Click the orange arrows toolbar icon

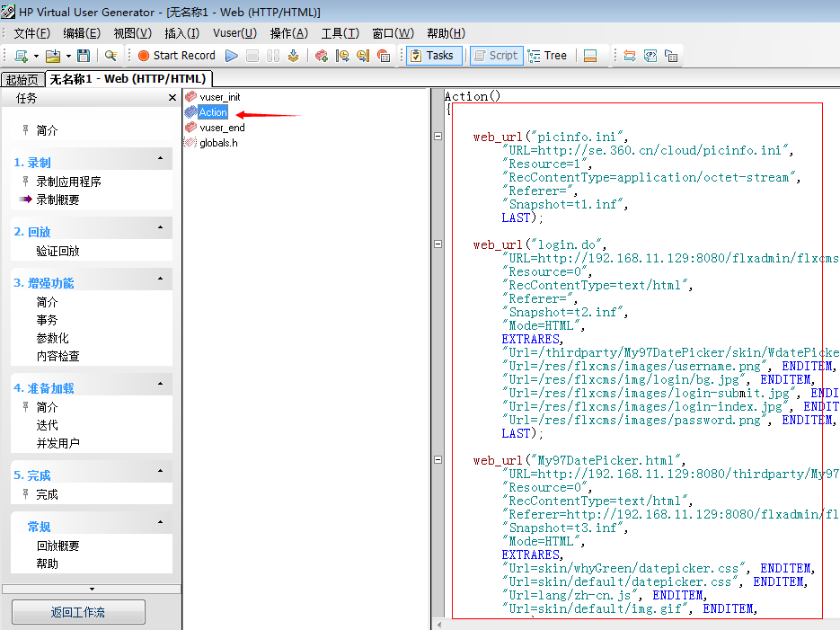pyautogui.click(x=630, y=56)
